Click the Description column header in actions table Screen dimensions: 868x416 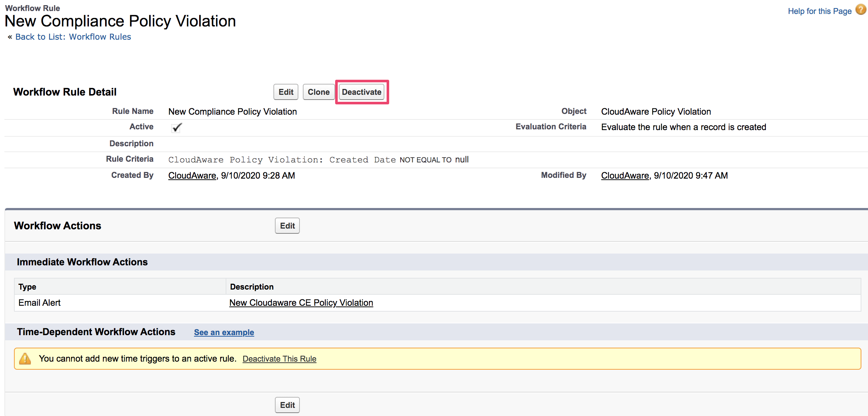[252, 287]
